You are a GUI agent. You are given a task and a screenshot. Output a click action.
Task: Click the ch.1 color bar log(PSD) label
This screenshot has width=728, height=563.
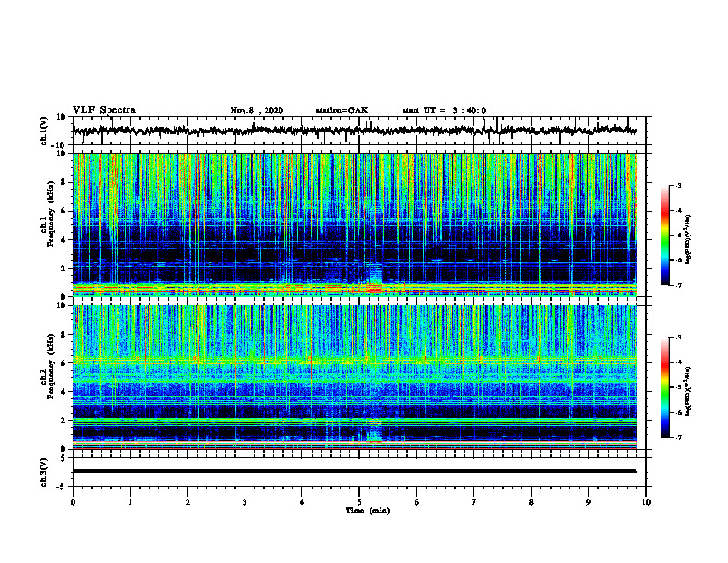pyautogui.click(x=688, y=240)
